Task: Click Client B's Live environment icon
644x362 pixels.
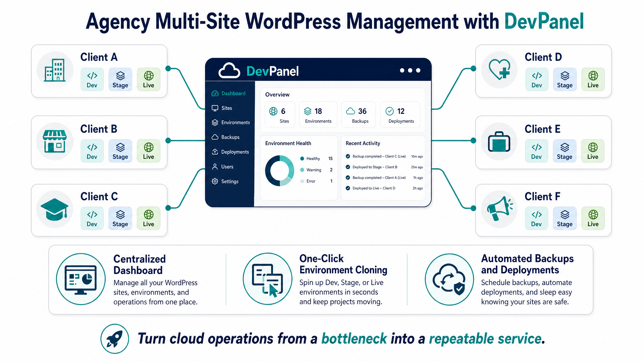Action: pos(148,151)
